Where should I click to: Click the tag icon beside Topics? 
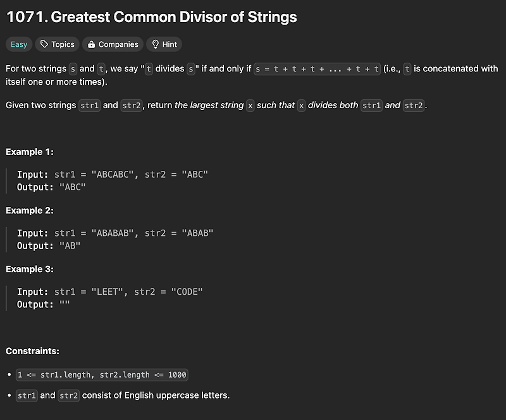(44, 44)
